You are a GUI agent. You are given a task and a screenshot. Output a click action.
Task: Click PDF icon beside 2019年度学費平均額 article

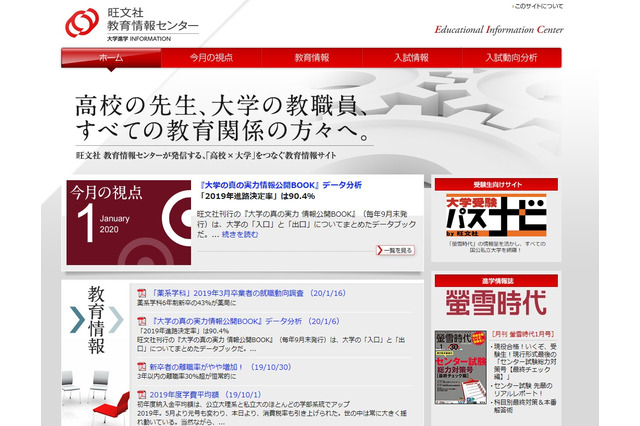click(x=141, y=395)
